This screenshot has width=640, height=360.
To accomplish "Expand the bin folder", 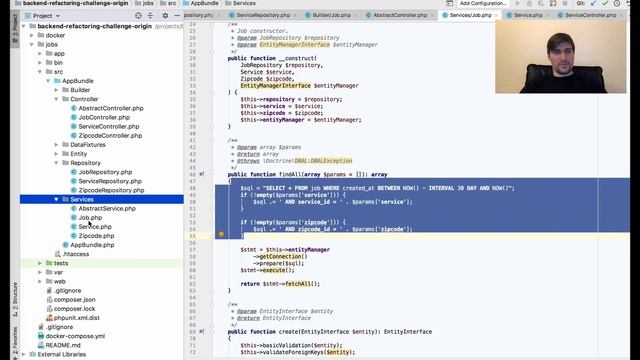I will (x=40, y=62).
